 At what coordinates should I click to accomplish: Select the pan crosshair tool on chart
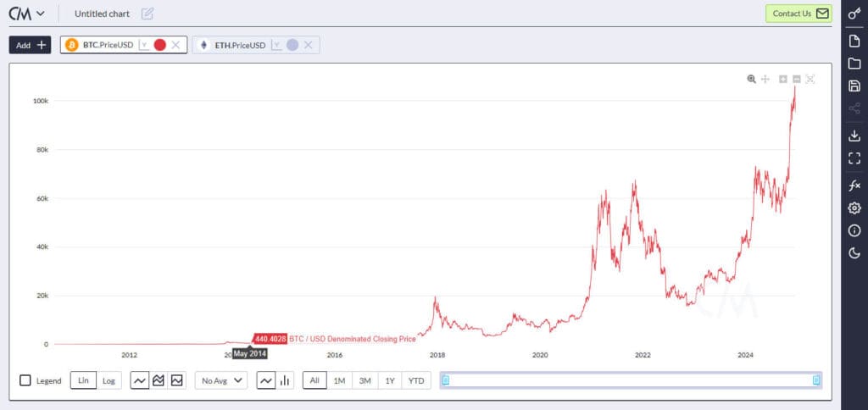(765, 79)
